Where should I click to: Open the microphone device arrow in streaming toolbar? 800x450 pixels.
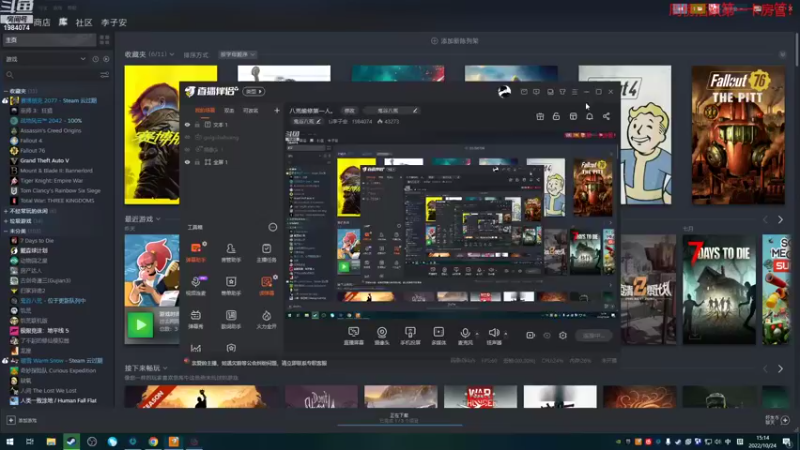(x=477, y=334)
